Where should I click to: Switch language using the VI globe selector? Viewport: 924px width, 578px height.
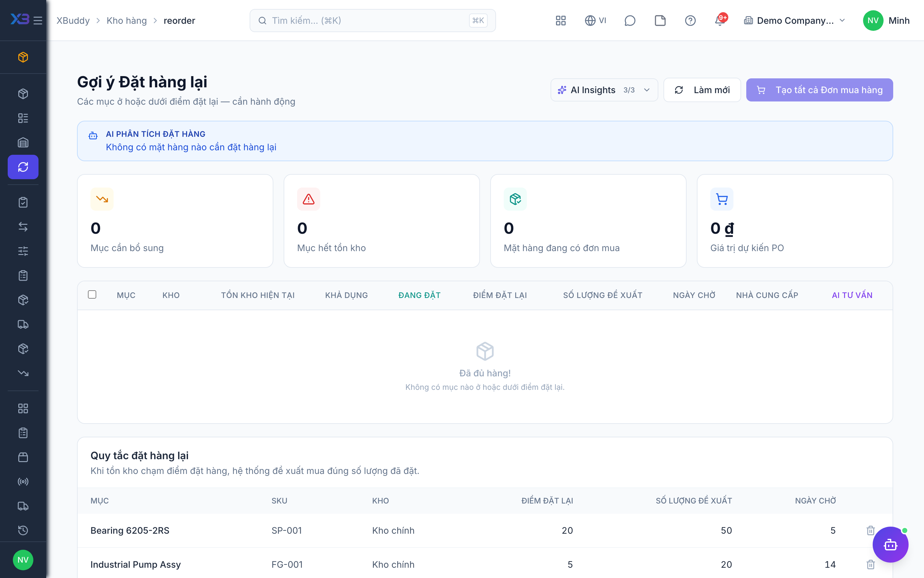click(x=596, y=20)
